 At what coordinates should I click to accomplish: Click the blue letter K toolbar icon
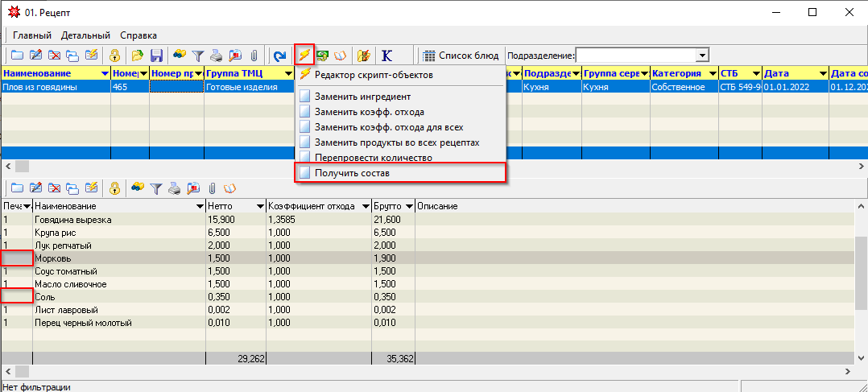tap(387, 56)
